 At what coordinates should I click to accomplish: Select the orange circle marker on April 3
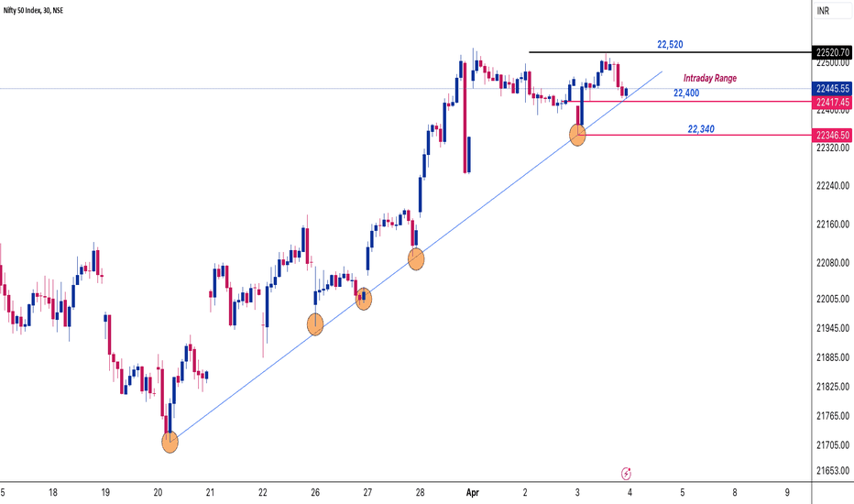click(577, 134)
